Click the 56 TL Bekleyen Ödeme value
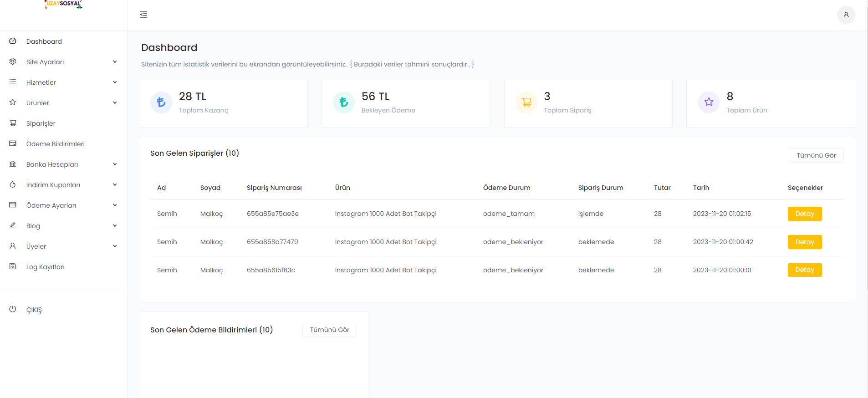 (x=375, y=97)
